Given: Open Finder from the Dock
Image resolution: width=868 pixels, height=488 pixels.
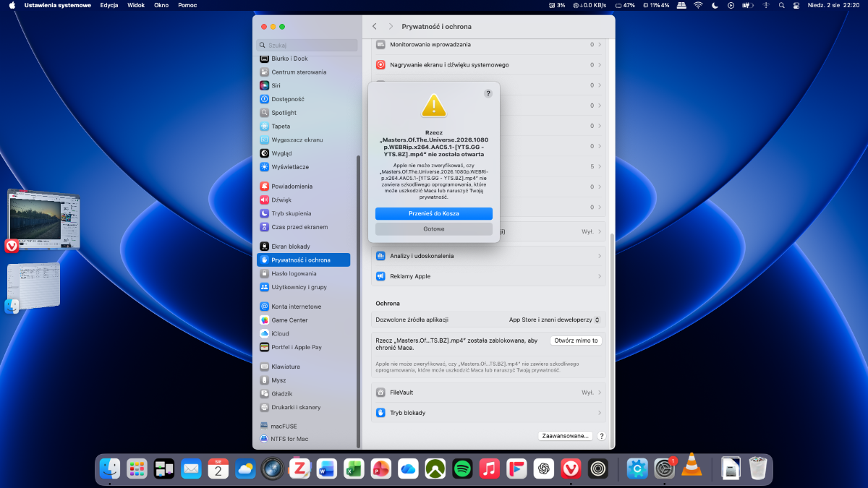Looking at the screenshot, I should (109, 469).
